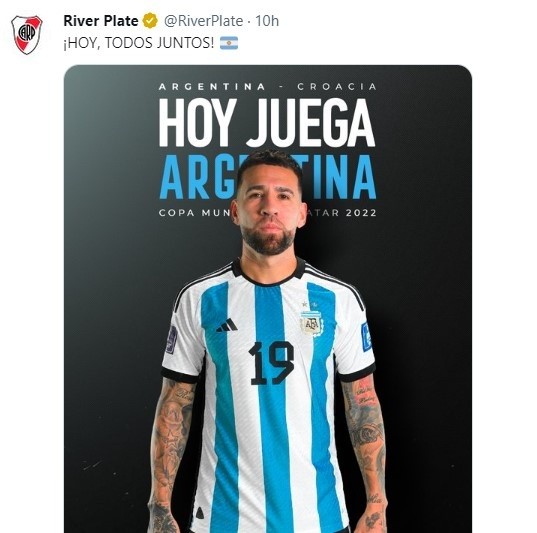Image resolution: width=537 pixels, height=533 pixels.
Task: Click the HOY JUEGA headline in the poster
Action: 267,122
